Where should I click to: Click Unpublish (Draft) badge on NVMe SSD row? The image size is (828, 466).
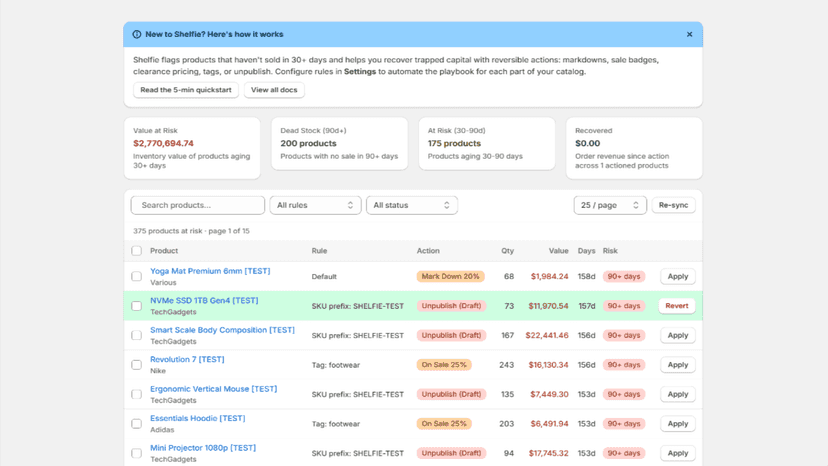point(451,306)
